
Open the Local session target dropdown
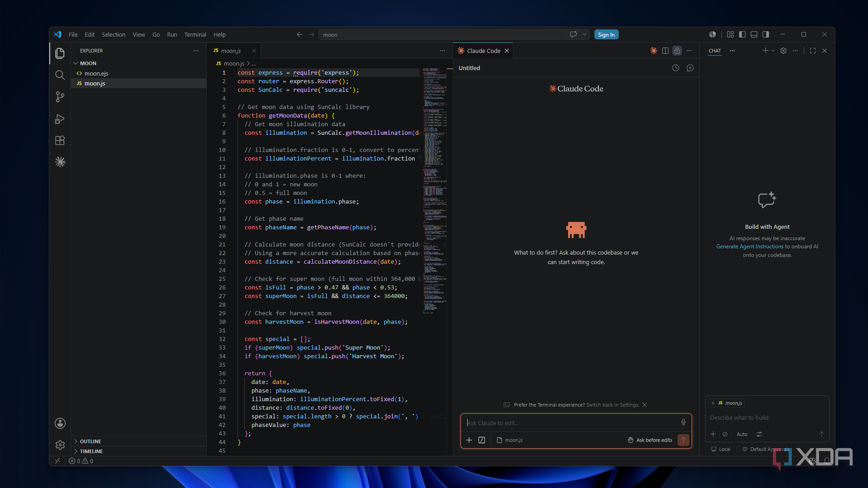point(721,449)
